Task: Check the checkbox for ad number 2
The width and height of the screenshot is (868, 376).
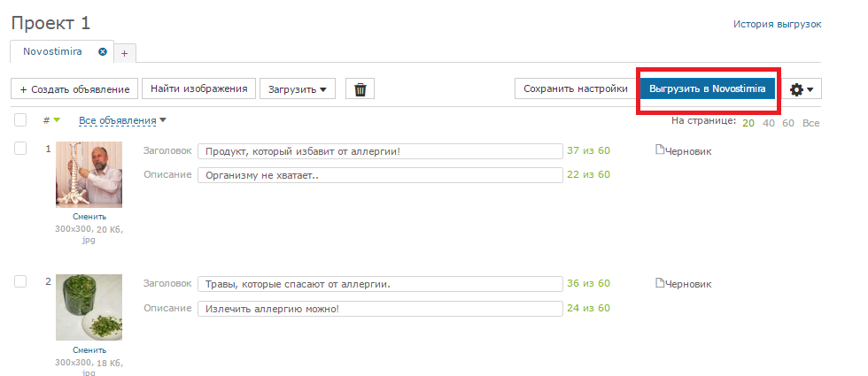Action: tap(20, 281)
